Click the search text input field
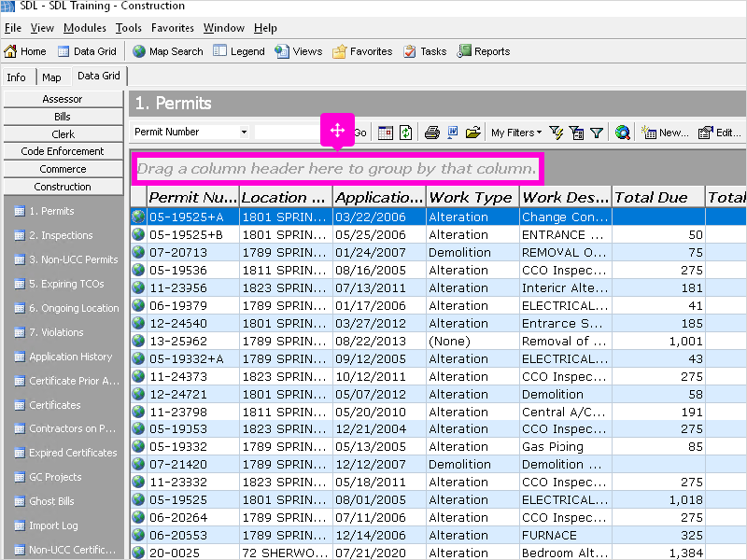The width and height of the screenshot is (747, 560). coord(289,132)
